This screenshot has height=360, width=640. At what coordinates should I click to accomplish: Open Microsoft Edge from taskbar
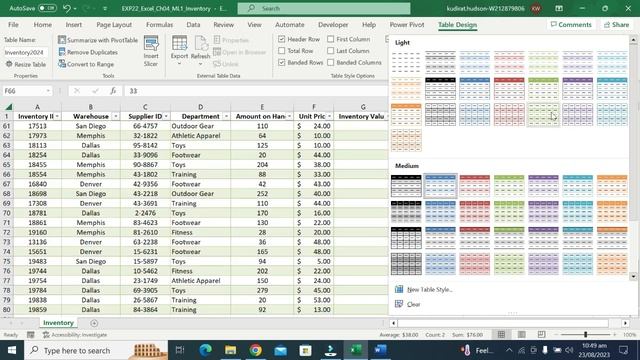[205, 350]
